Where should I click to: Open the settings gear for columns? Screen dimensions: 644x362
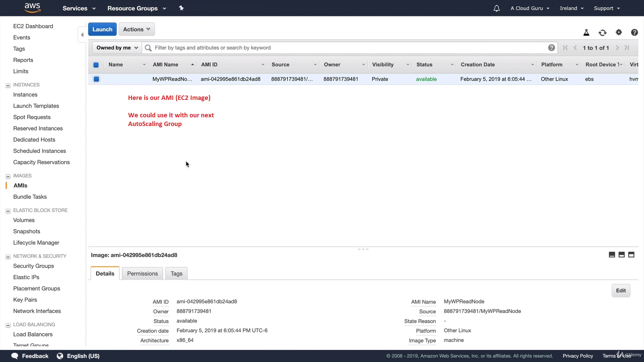[x=619, y=32]
